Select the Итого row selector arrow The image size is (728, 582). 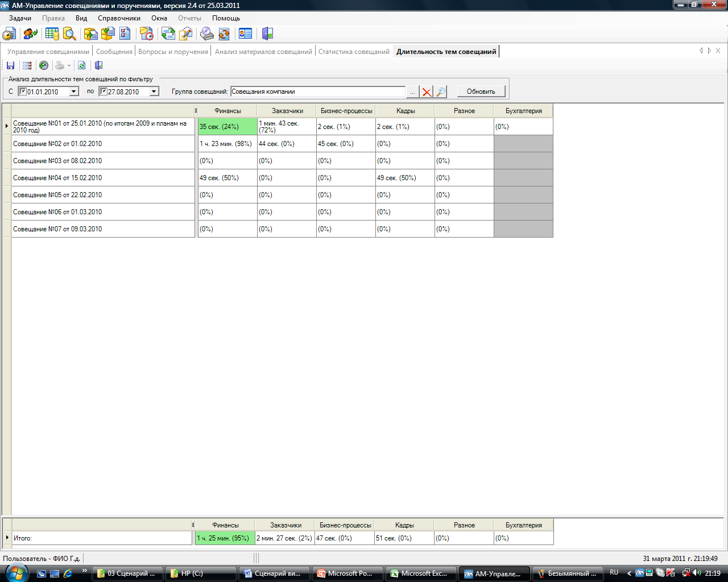point(7,538)
